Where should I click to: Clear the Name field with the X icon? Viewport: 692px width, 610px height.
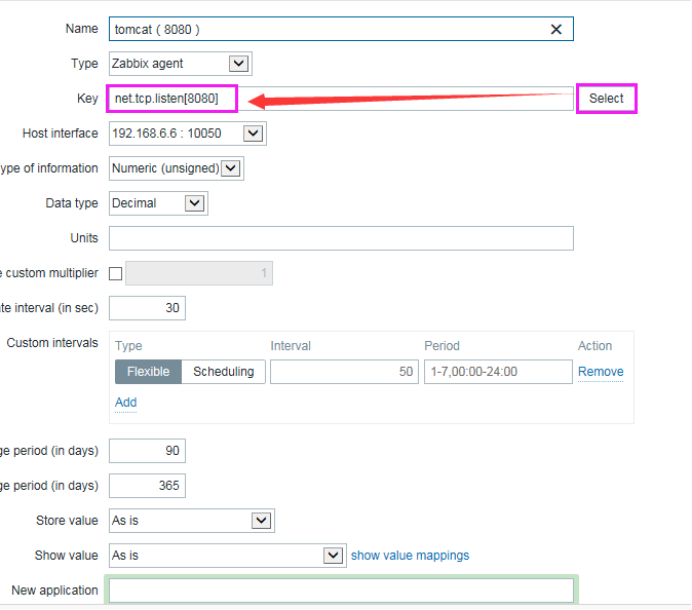click(x=556, y=29)
